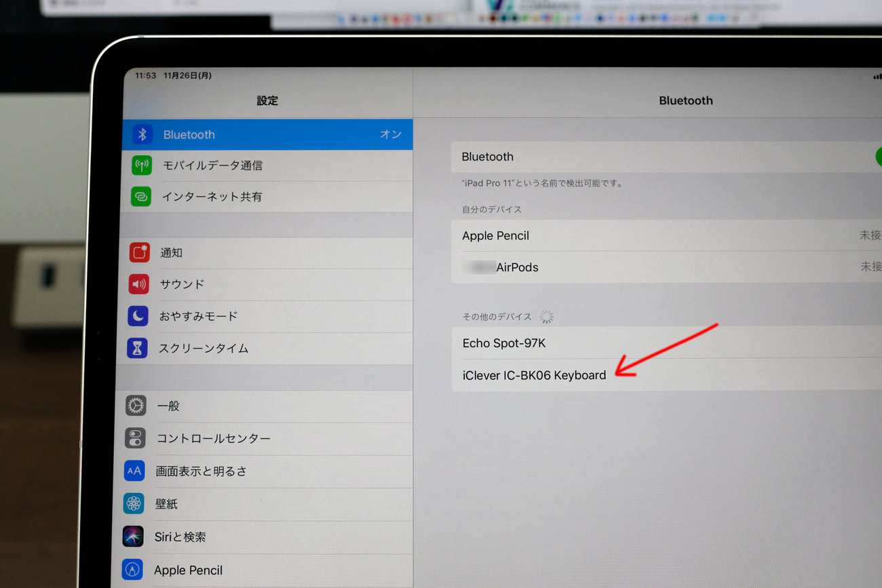Open インターネット共有 settings
882x588 pixels.
[x=266, y=197]
